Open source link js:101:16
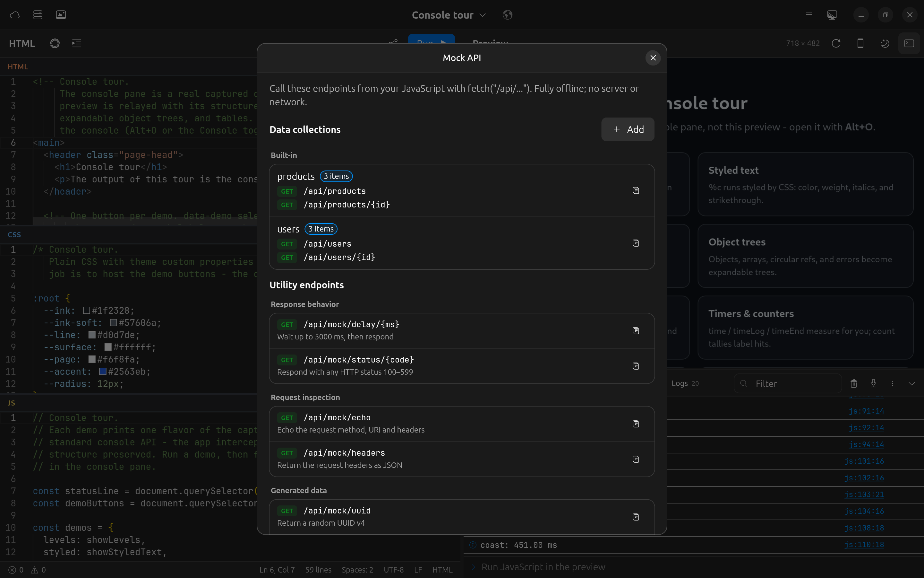 click(864, 461)
